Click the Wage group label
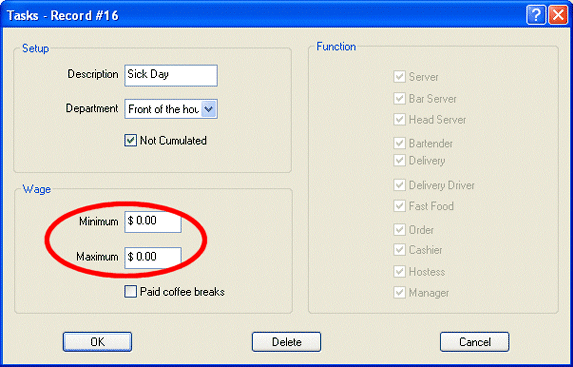 [37, 189]
